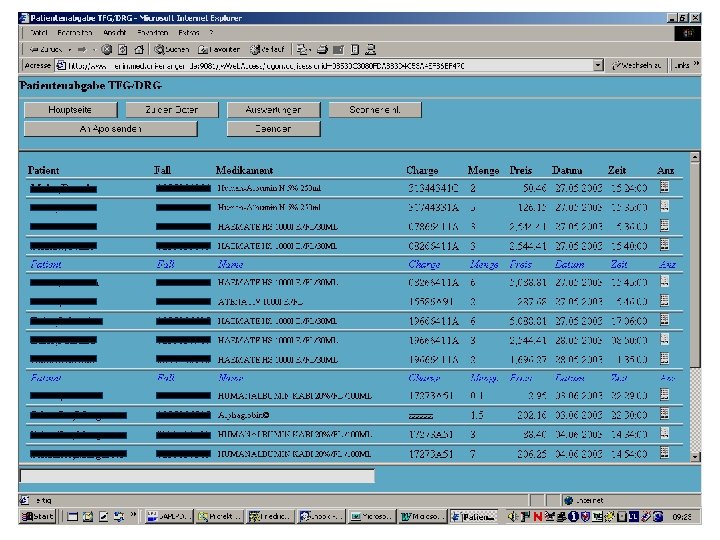This screenshot has height=540, width=720.
Task: Click the taskbar clock
Action: 682,517
